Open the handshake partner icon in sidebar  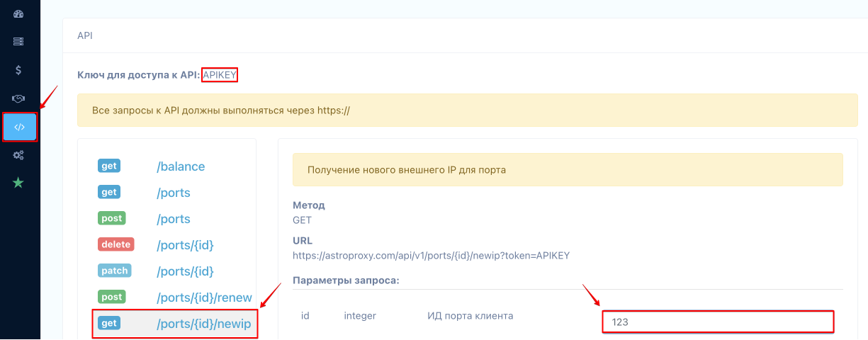click(x=19, y=98)
